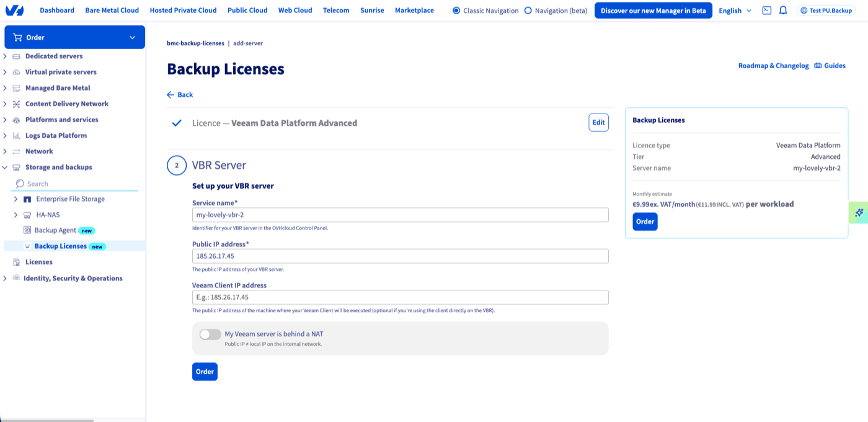Click the Licence step checkmark icon

tap(177, 123)
